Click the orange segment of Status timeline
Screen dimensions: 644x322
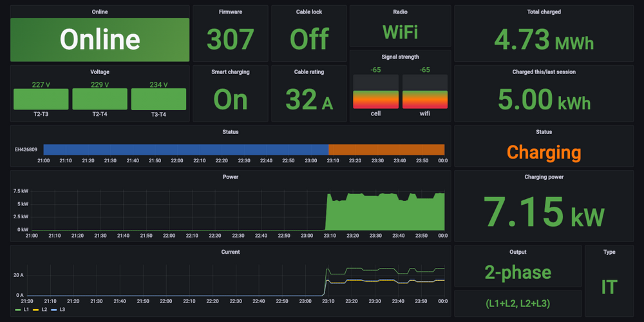pos(386,149)
